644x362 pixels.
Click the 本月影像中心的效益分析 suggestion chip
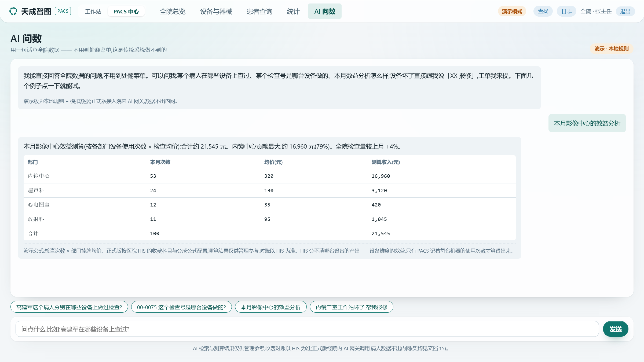(271, 307)
